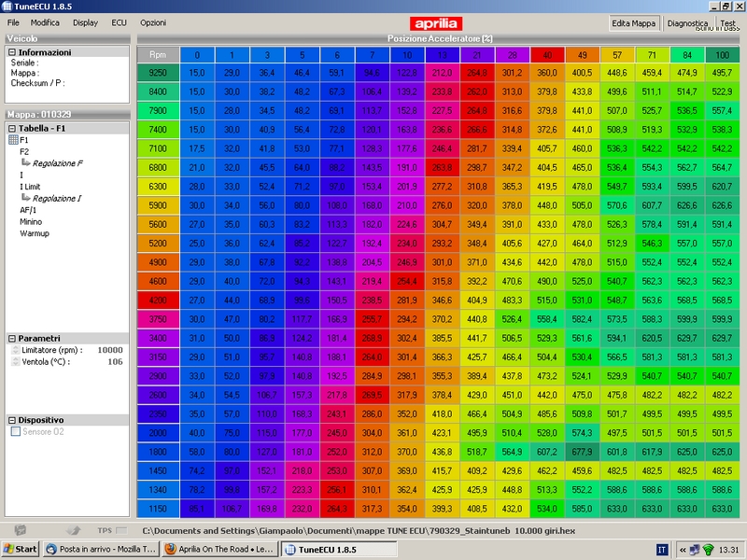Select the Minino table
Image resolution: width=747 pixels, height=560 pixels.
tap(31, 222)
